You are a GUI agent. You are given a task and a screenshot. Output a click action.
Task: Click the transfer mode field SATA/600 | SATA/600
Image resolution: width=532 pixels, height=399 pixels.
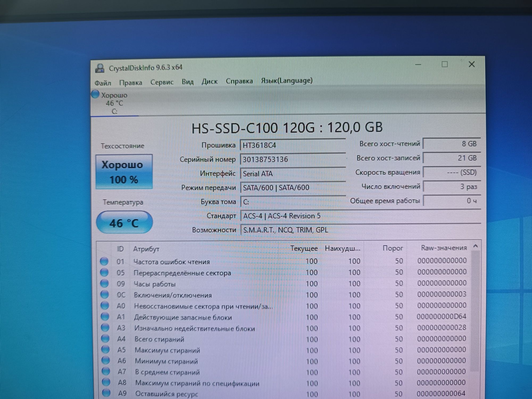[x=293, y=188]
